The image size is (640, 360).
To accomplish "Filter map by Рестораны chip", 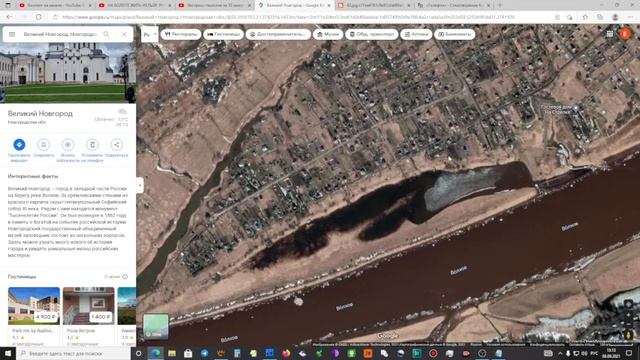I will (x=180, y=34).
